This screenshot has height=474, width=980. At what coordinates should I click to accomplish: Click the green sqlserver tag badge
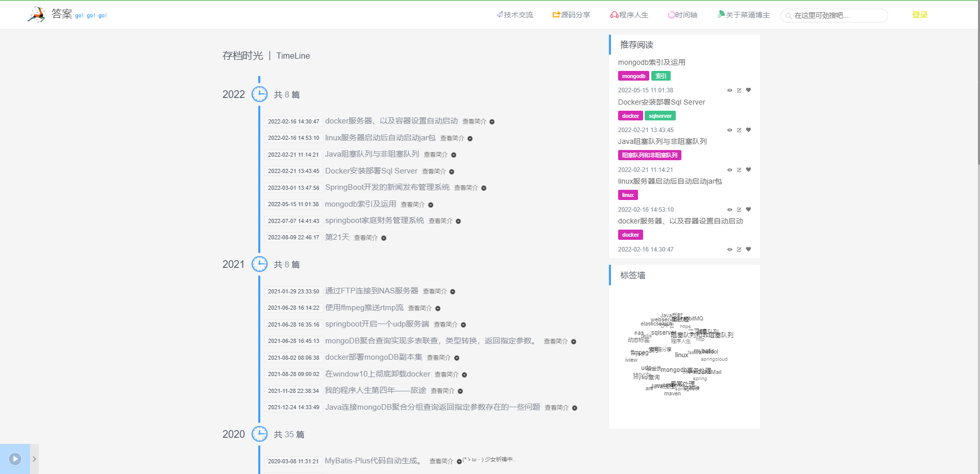click(660, 116)
